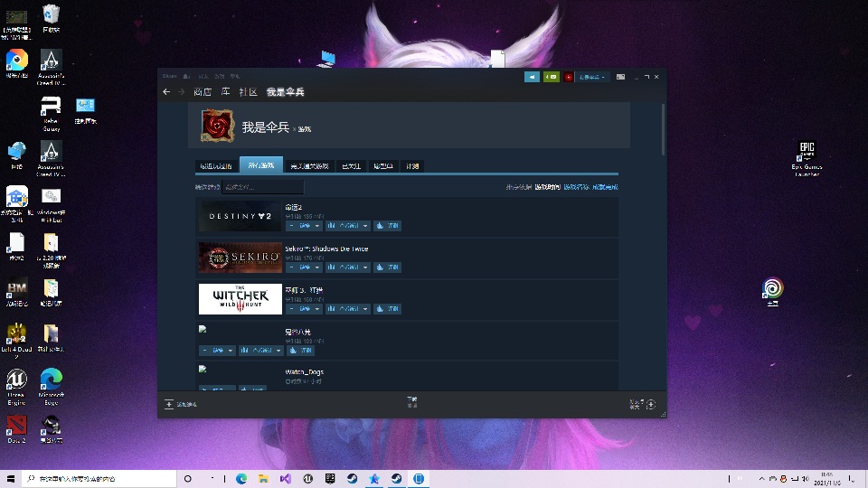Expand the first dropdown in Sekiro row
The width and height of the screenshot is (868, 488).
[x=304, y=267]
